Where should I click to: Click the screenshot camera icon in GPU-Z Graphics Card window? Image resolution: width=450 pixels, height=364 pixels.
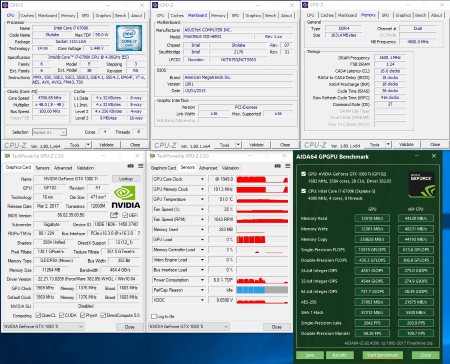tap(130, 166)
